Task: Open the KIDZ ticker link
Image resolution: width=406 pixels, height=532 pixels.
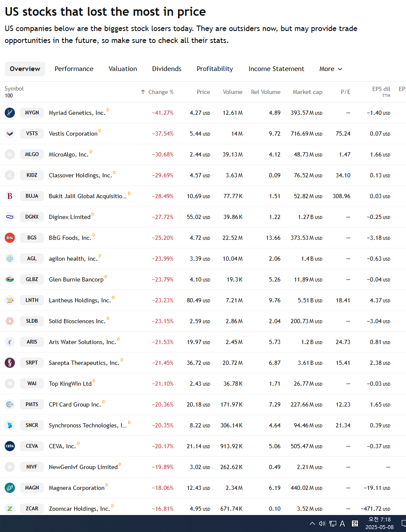Action: pyautogui.click(x=32, y=175)
